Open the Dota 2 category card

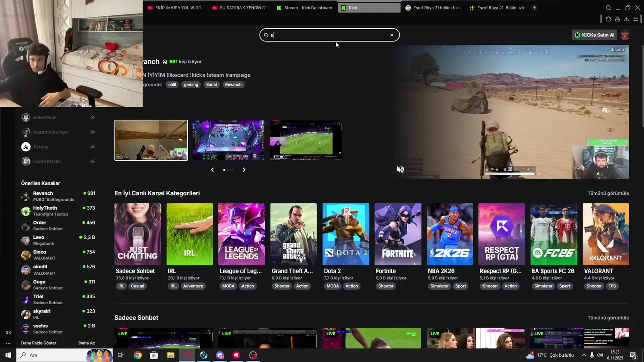pos(346,234)
